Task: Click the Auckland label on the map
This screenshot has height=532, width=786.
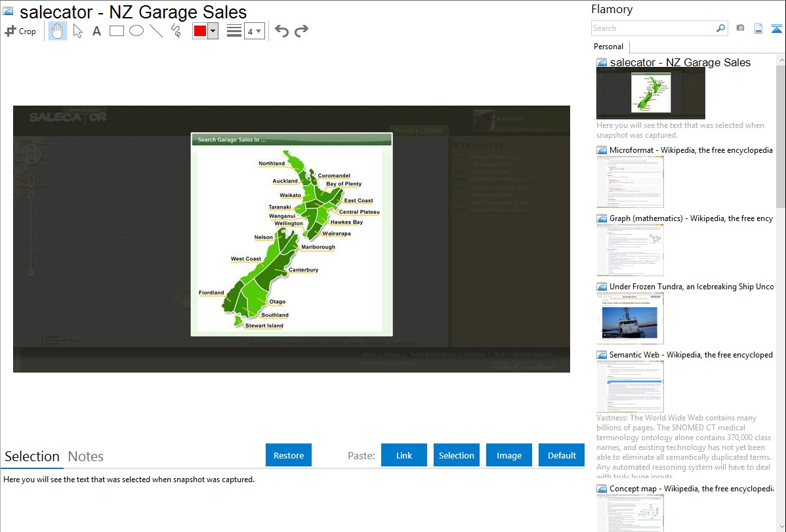Action: pos(285,181)
